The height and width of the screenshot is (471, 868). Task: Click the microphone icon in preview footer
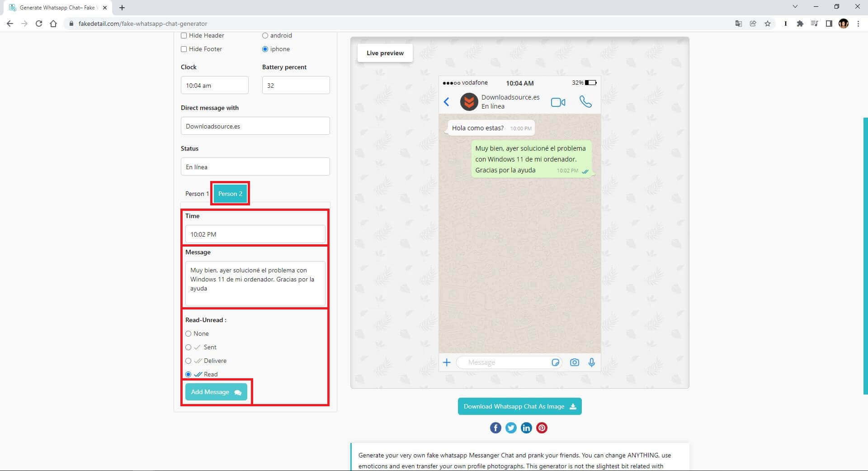[x=591, y=362]
